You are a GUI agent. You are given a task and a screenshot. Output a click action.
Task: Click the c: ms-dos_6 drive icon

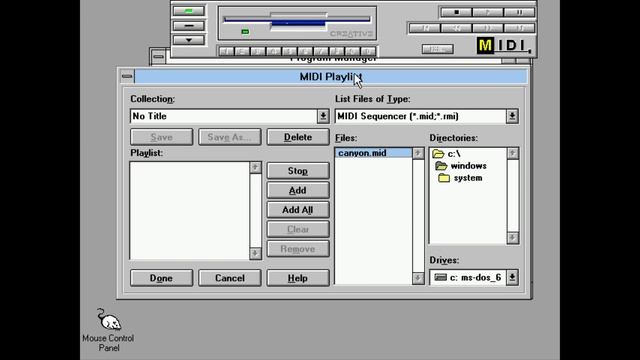[x=440, y=278]
